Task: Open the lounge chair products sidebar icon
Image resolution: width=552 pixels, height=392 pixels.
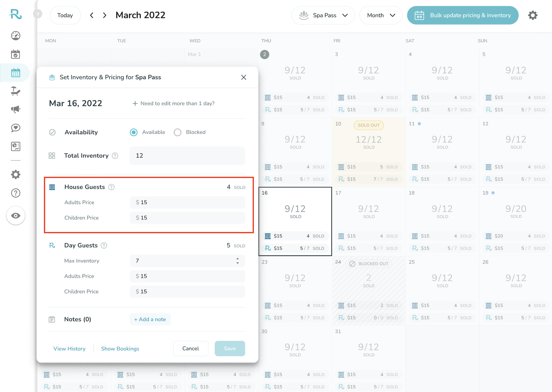Action: [15, 91]
